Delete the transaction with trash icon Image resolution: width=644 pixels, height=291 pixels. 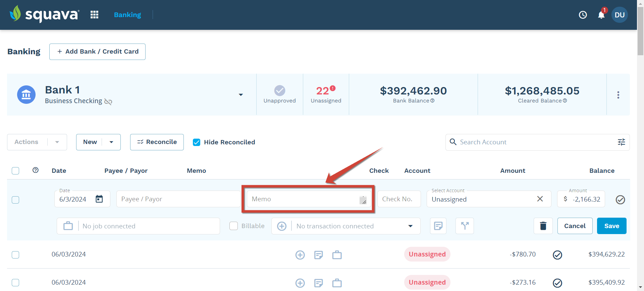click(x=543, y=226)
